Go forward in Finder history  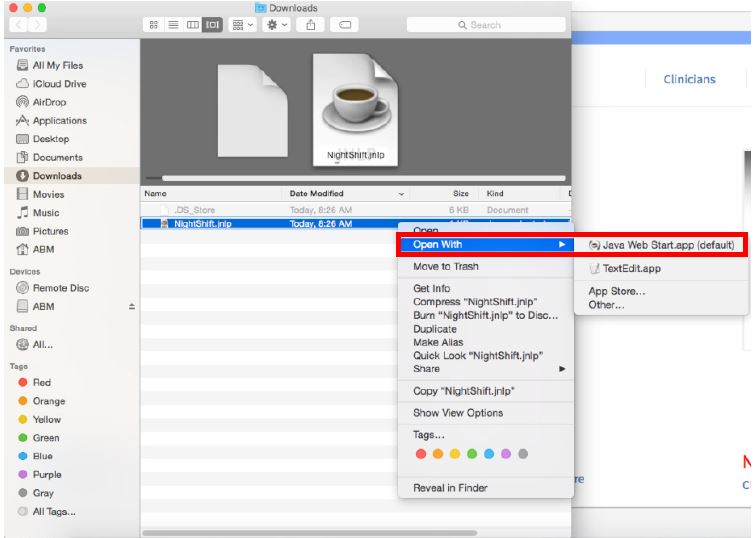pyautogui.click(x=38, y=25)
